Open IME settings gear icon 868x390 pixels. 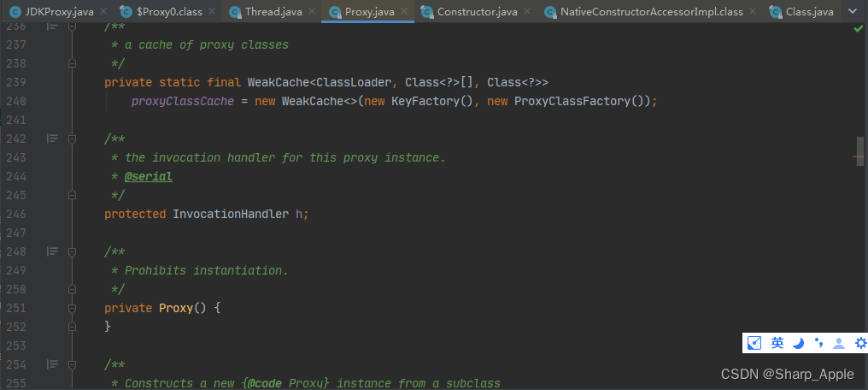[x=860, y=344]
